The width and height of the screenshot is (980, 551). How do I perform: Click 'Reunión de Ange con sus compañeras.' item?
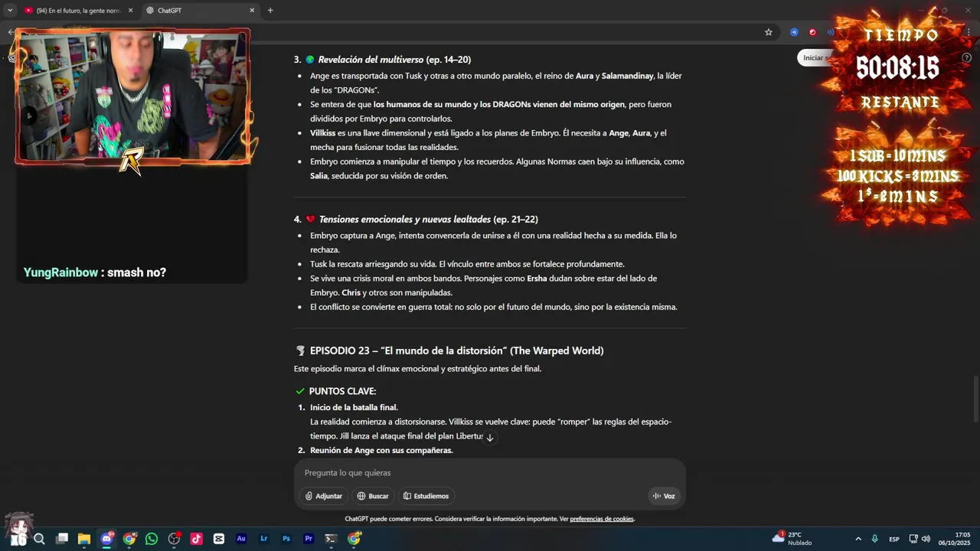(381, 450)
